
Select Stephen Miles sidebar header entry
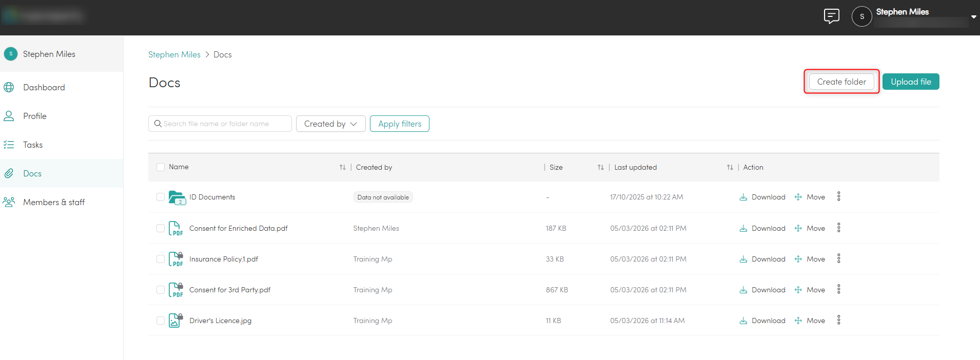point(62,54)
